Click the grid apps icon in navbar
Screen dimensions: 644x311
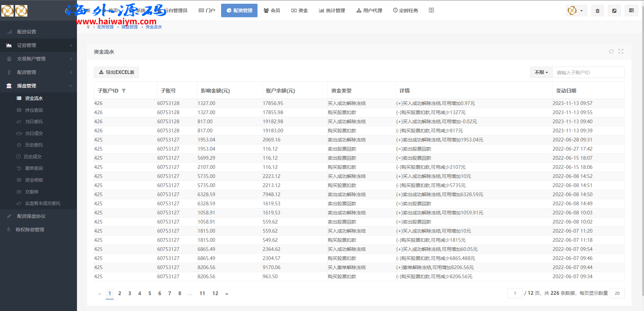[431, 10]
